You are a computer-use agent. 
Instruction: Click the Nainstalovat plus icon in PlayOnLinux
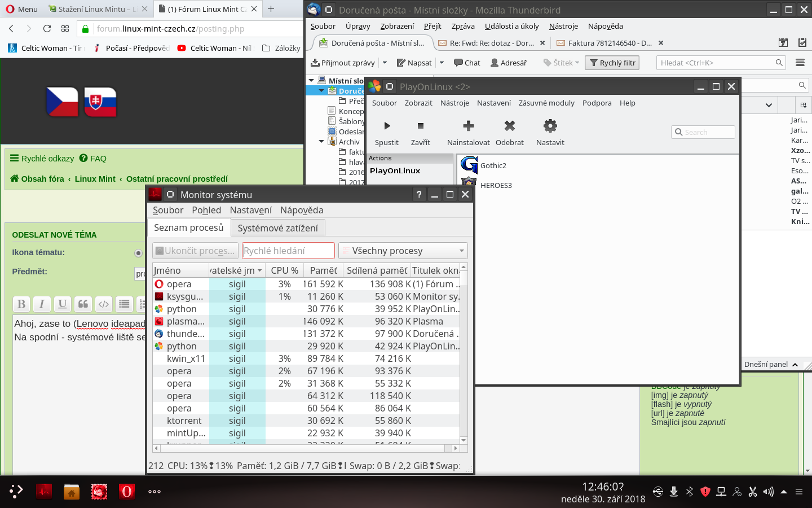(468, 126)
